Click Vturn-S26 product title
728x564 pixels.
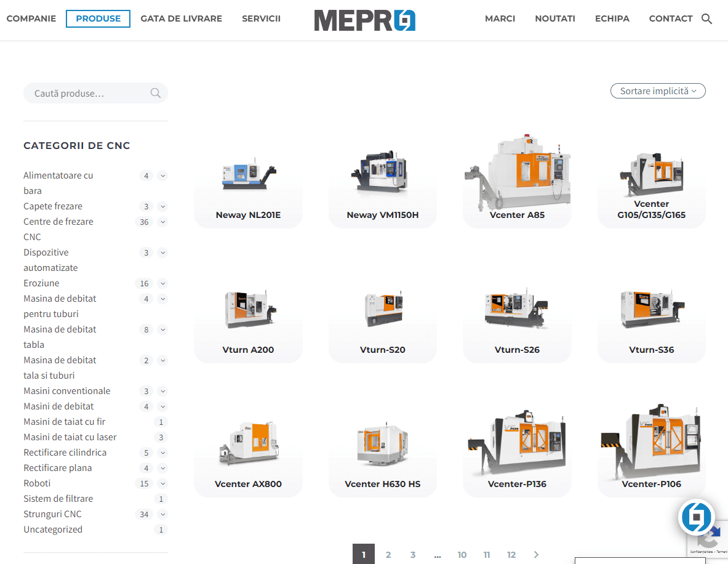coord(517,349)
